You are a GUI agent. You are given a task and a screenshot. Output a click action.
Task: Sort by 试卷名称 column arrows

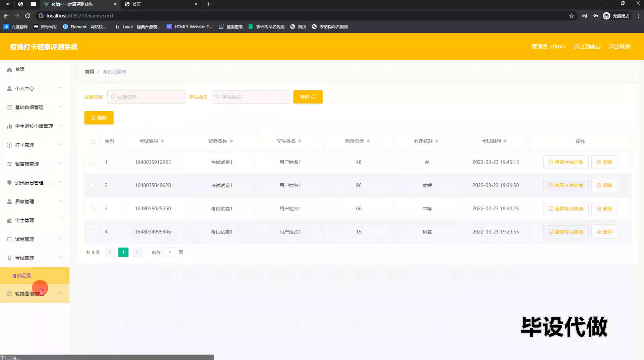tap(231, 141)
